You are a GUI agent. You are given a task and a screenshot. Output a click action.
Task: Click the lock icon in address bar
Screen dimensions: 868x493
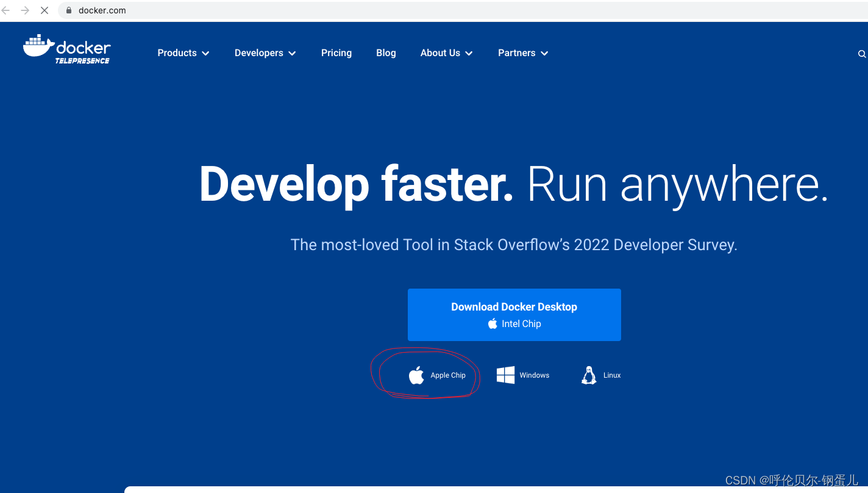[x=69, y=10]
